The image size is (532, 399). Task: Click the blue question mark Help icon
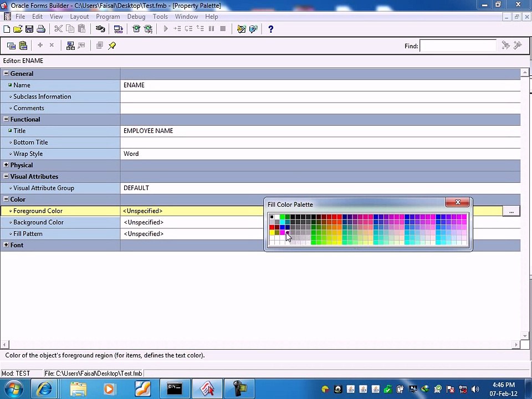[x=270, y=29]
